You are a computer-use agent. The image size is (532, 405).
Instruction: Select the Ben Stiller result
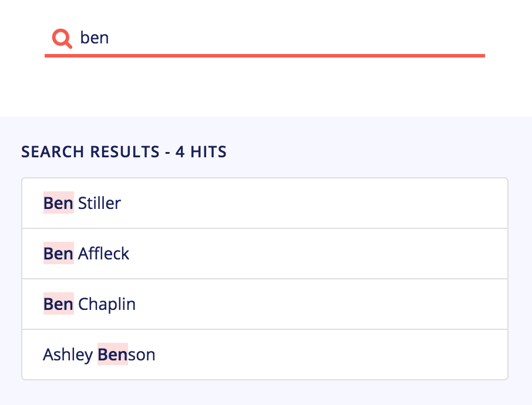tap(265, 203)
